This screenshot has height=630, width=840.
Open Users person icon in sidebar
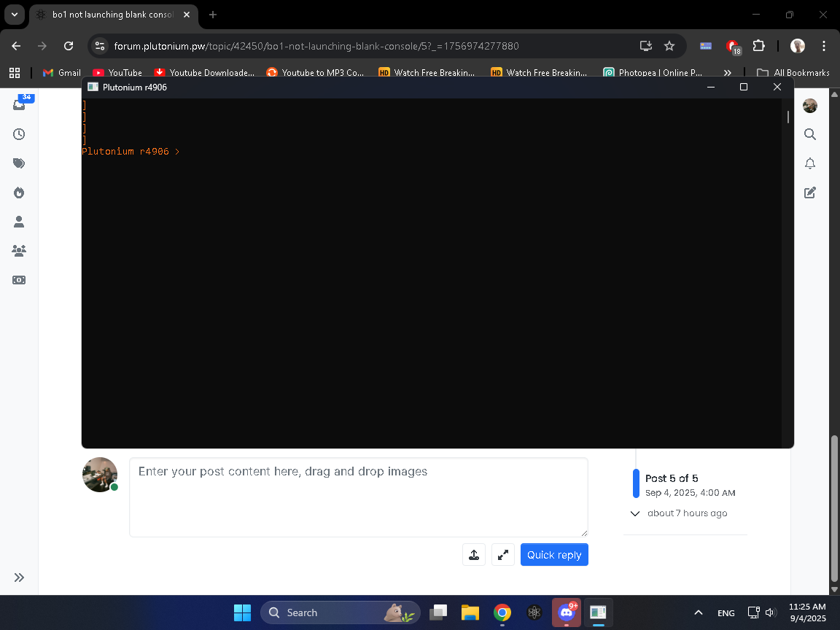(19, 221)
